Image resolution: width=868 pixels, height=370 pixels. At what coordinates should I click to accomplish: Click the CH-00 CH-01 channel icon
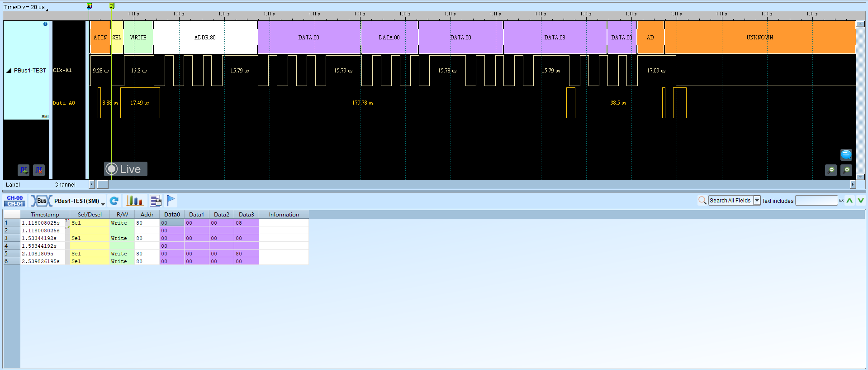click(x=15, y=201)
